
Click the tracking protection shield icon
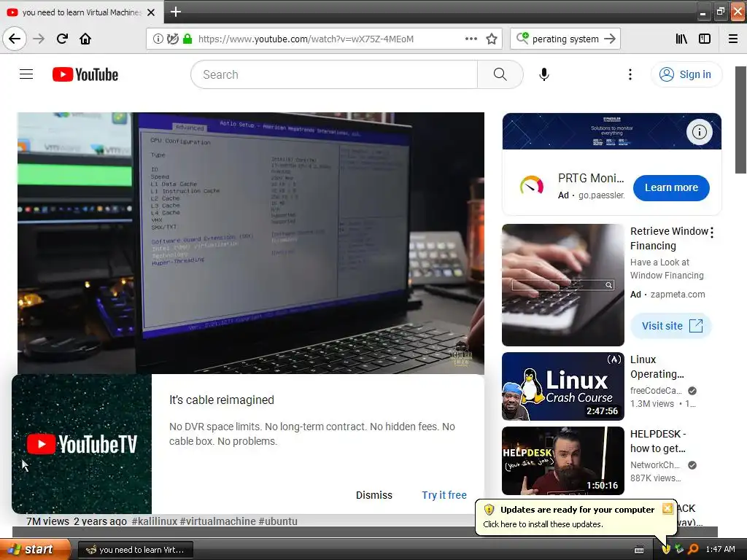coord(173,39)
